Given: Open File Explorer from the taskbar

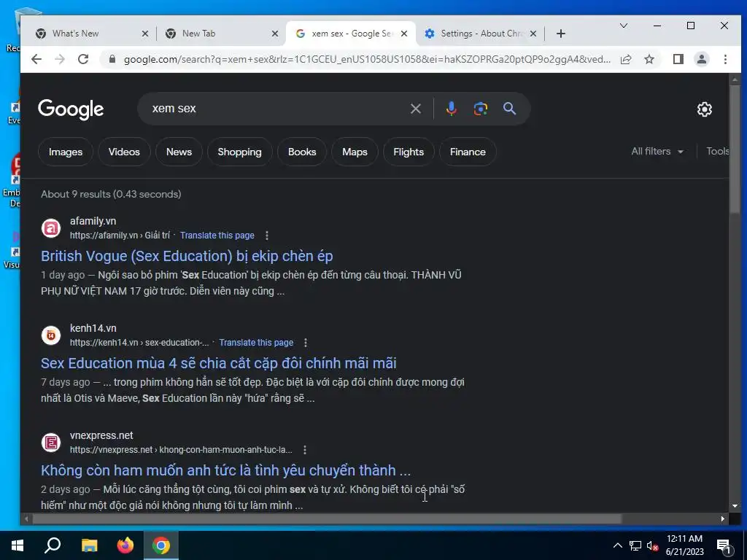Looking at the screenshot, I should pyautogui.click(x=89, y=545).
